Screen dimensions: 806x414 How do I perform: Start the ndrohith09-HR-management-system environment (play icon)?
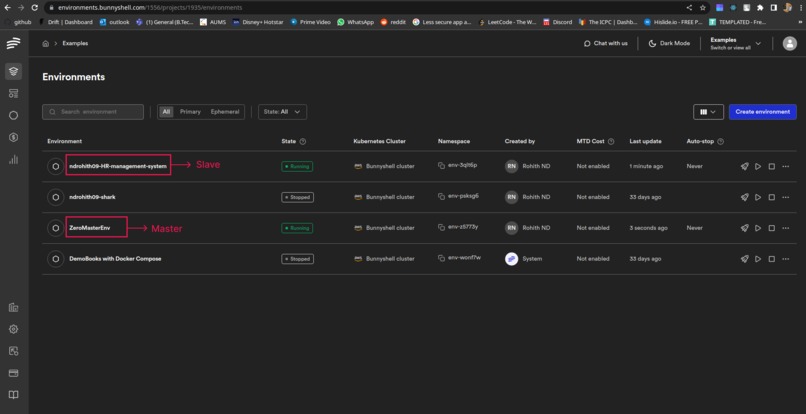758,167
